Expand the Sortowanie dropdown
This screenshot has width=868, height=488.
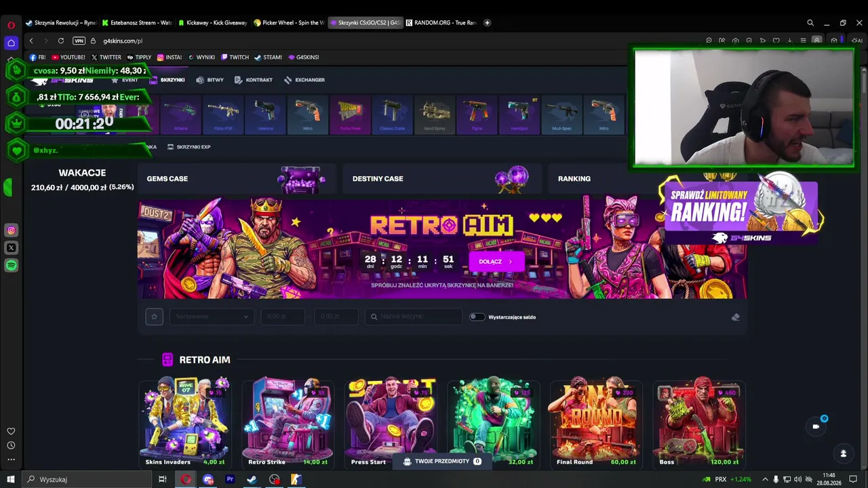coord(212,317)
